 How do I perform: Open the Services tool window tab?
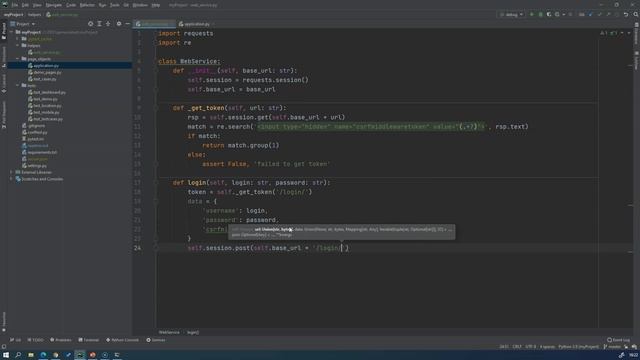(x=156, y=340)
